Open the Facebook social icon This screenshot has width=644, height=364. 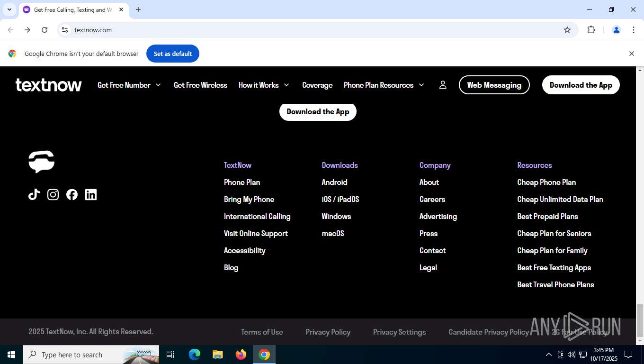click(x=72, y=194)
